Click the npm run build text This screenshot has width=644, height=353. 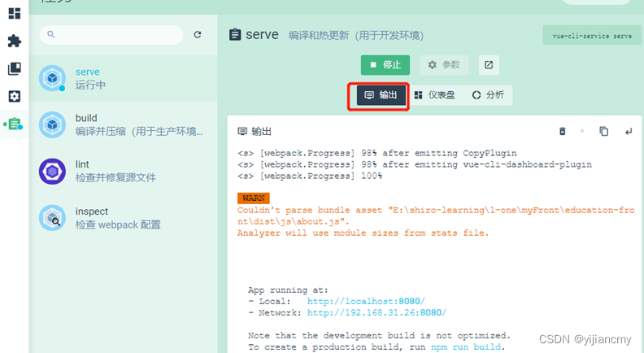[466, 346]
